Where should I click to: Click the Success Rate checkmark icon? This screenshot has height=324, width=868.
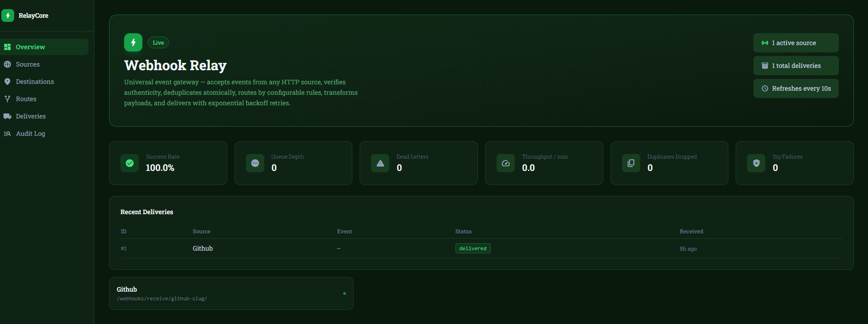pyautogui.click(x=130, y=163)
